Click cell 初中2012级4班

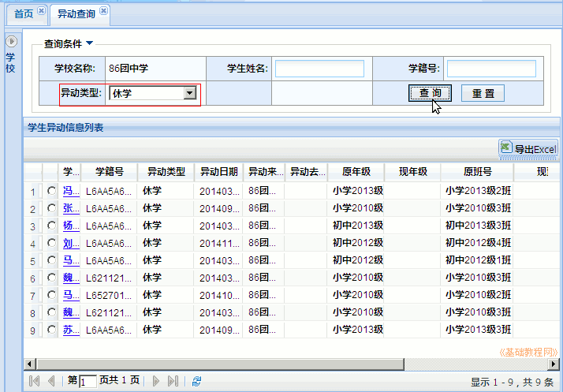[478, 243]
